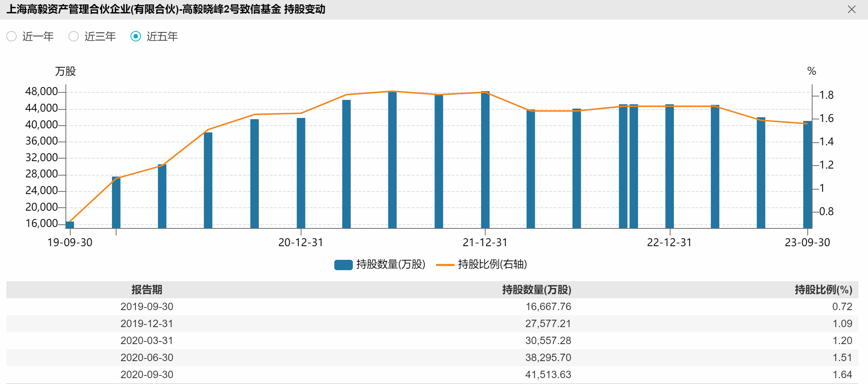868x384 pixels.
Task: Click the 21-12-31 x-axis label
Action: (x=485, y=242)
